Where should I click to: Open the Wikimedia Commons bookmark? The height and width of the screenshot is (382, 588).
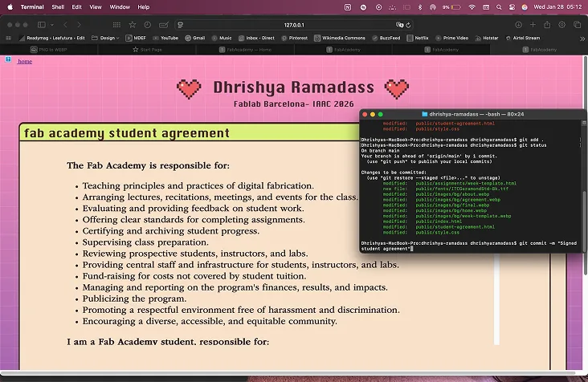tap(340, 38)
